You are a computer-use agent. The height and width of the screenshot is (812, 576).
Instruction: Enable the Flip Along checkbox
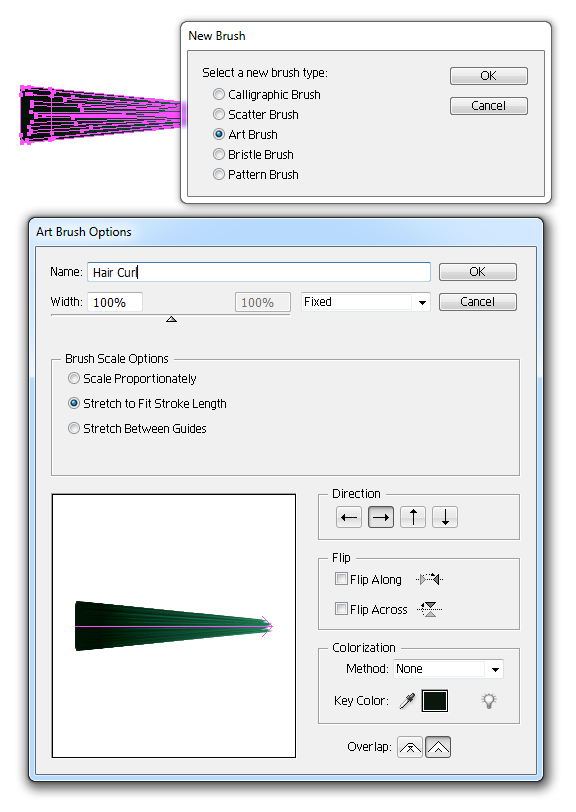pyautogui.click(x=341, y=579)
